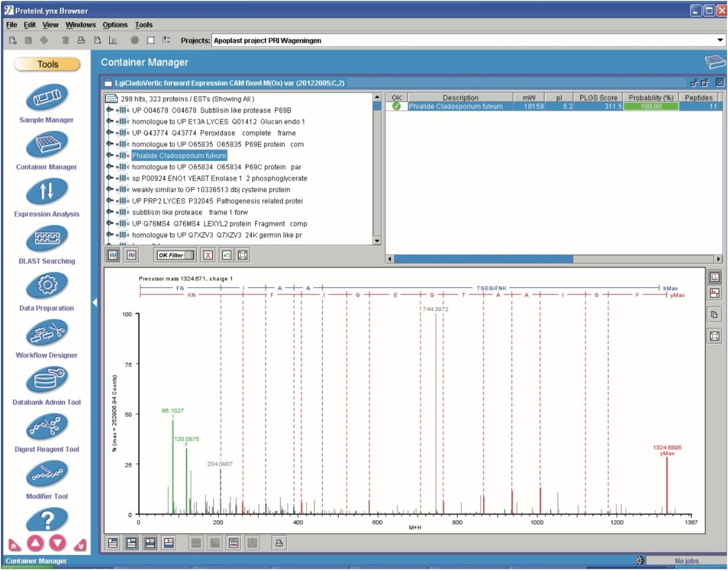Screen dimensions: 728x571
Task: Open the Sample Manager tool
Action: click(x=47, y=98)
